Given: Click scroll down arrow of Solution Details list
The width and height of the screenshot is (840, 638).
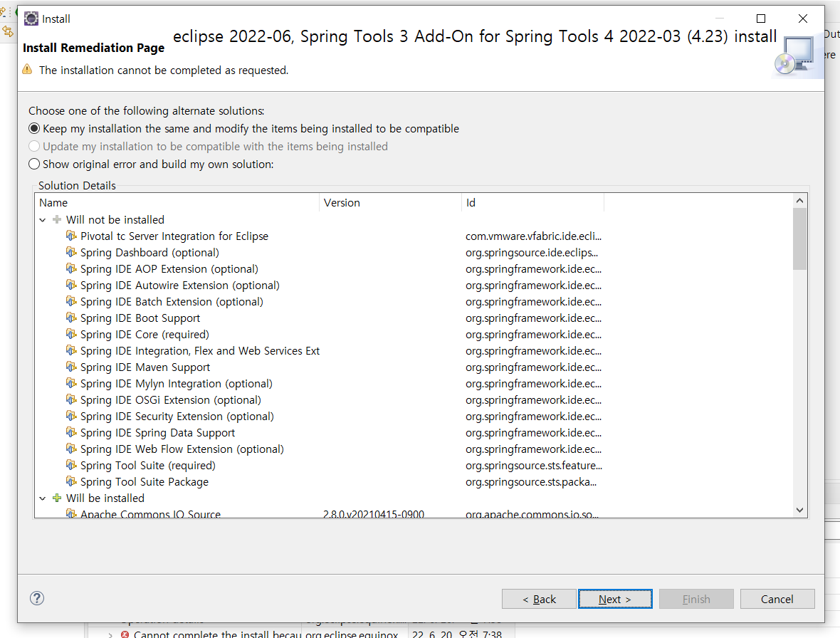Looking at the screenshot, I should click(x=800, y=510).
